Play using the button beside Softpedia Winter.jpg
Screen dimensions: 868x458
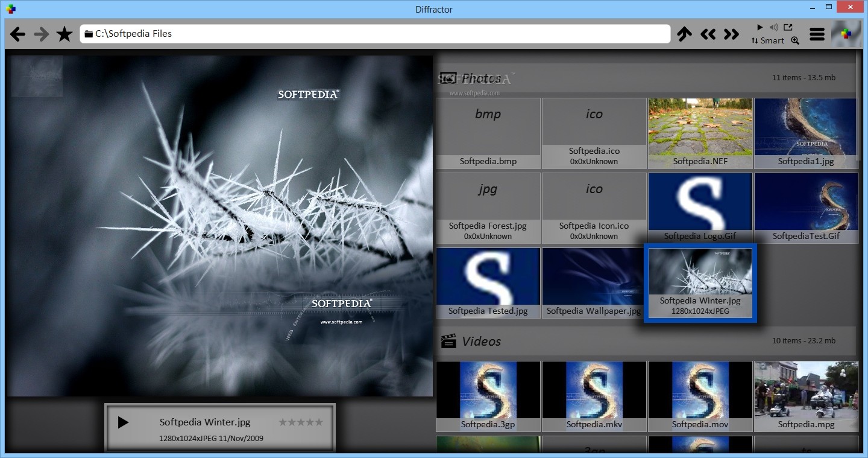(123, 422)
